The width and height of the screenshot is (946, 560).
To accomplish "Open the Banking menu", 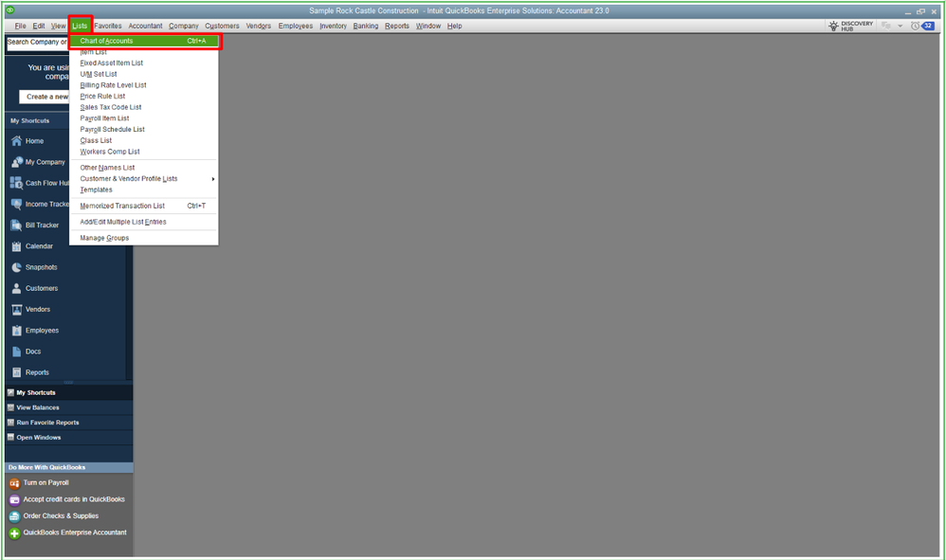I will click(366, 26).
